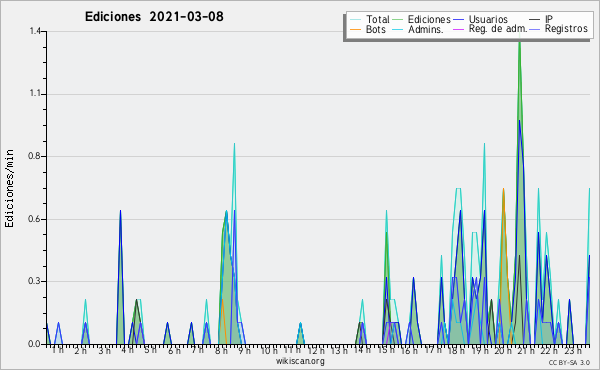Viewport: 600px width, 370px height.
Task: Click the magenta line swatch for Reg. de adm.
Action: click(x=458, y=29)
